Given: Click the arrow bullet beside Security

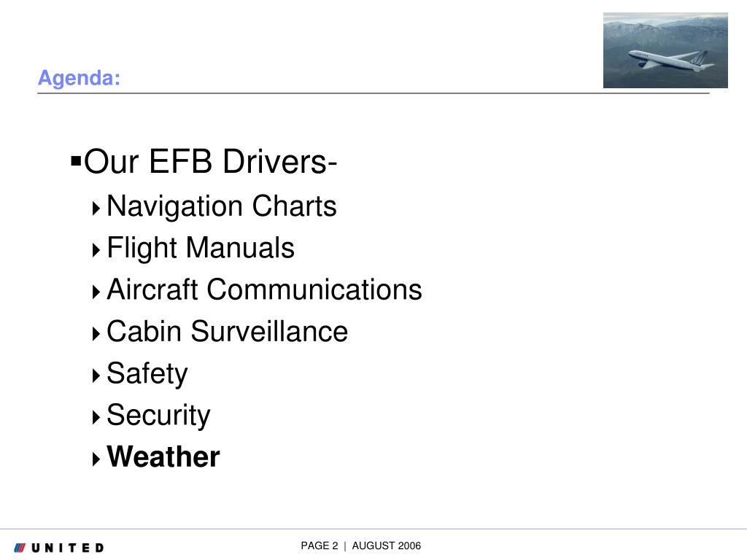Looking at the screenshot, I should pyautogui.click(x=96, y=418).
